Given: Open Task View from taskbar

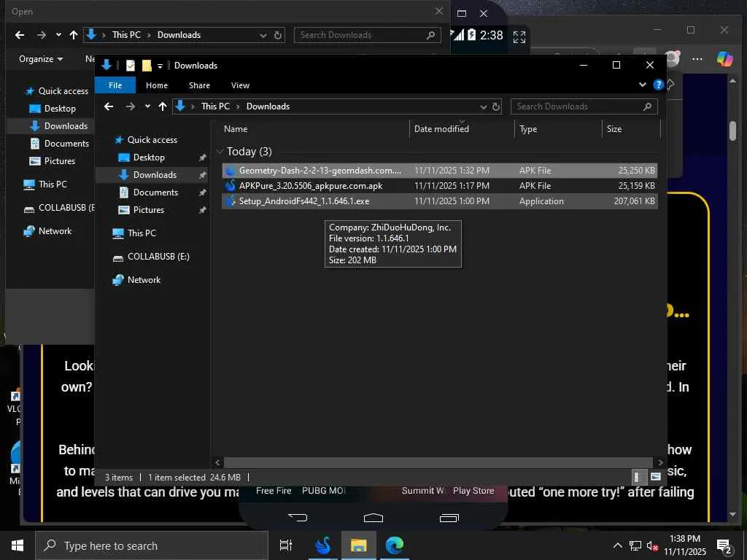Looking at the screenshot, I should 285,545.
